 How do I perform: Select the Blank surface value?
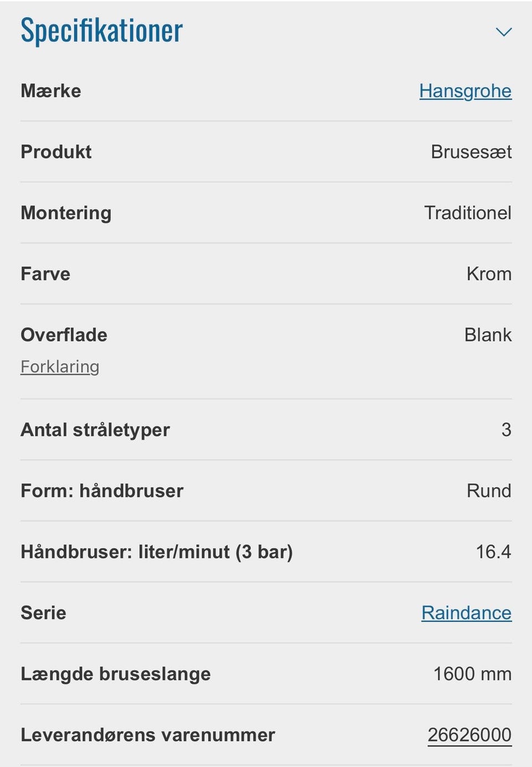point(488,335)
